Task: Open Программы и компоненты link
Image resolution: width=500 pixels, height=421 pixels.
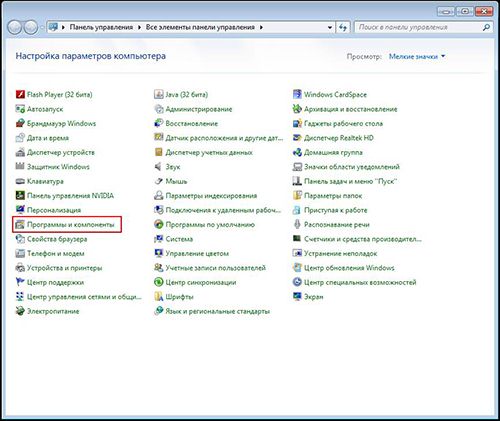Action: click(70, 224)
